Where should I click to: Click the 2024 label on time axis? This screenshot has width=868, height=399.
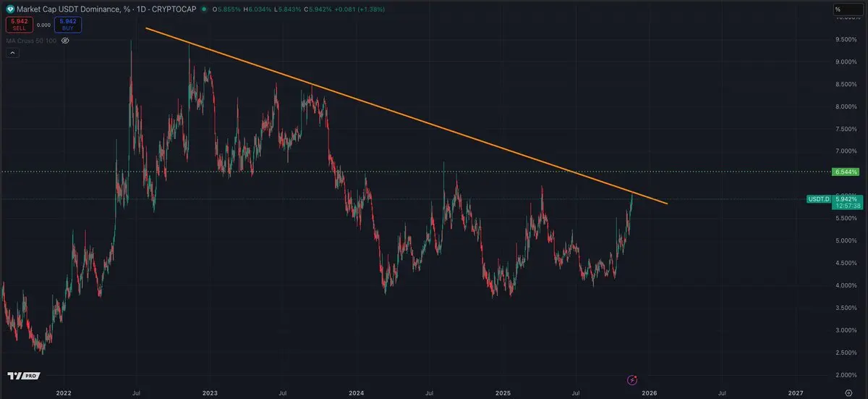tap(357, 393)
